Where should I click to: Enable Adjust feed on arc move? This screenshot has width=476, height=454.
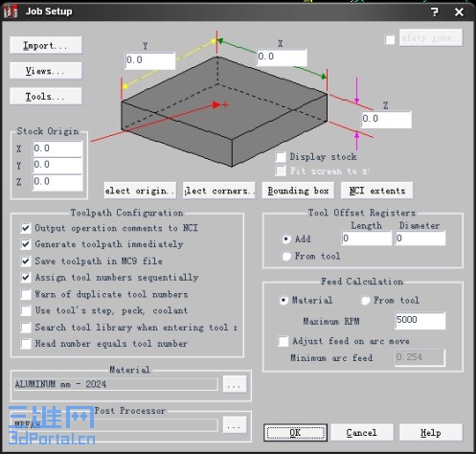[x=283, y=341]
